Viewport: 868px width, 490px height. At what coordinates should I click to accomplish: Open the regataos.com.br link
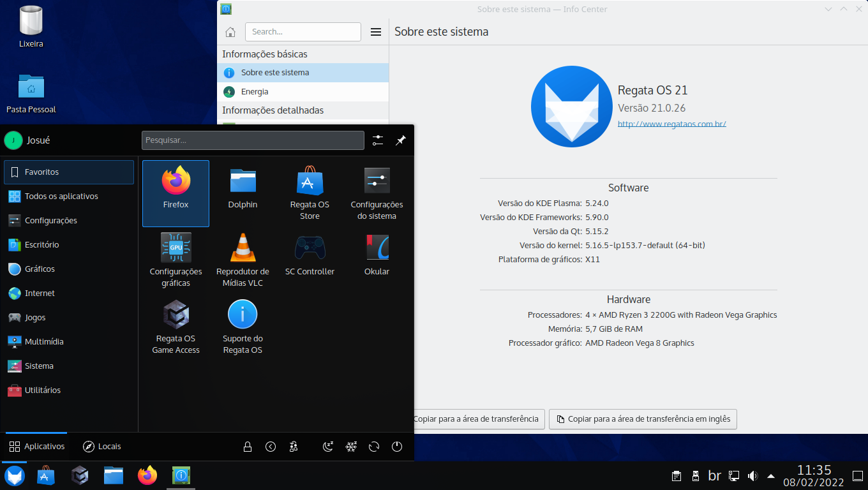pyautogui.click(x=672, y=124)
